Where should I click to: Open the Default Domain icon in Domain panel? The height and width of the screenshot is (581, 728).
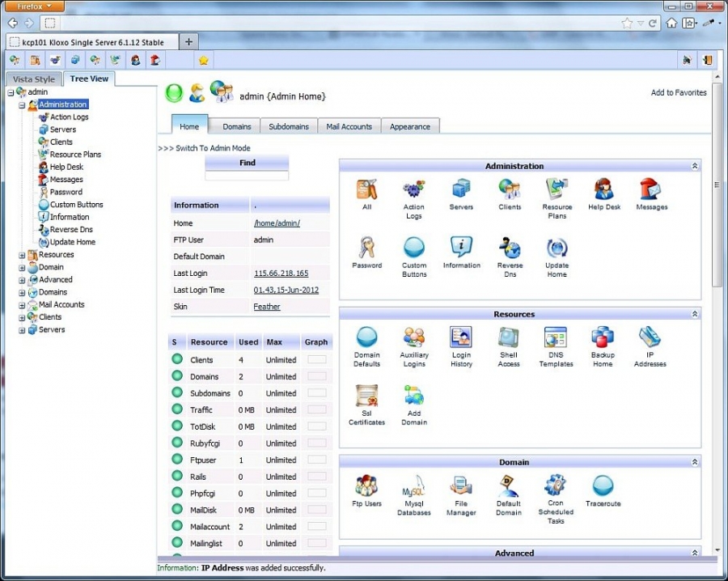point(509,486)
